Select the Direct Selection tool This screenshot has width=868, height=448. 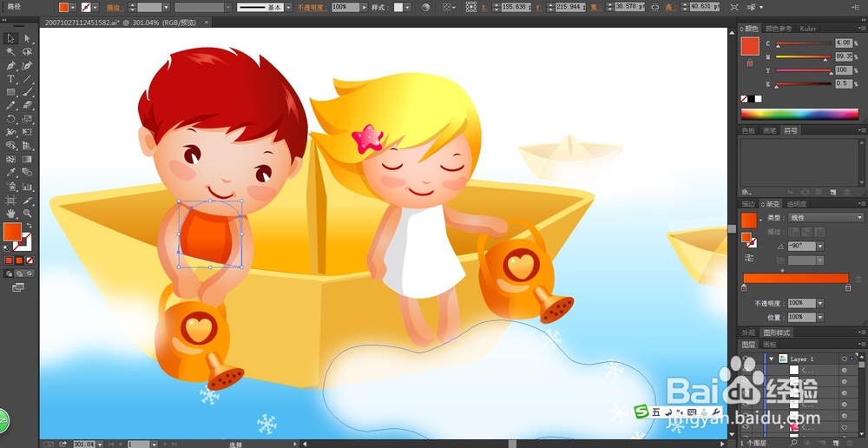(x=27, y=38)
